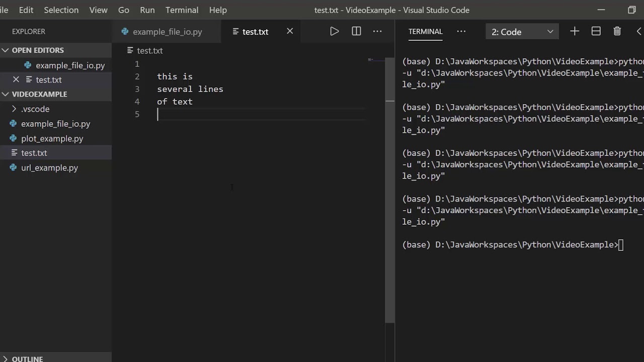Collapse the OPEN EDITORS section
This screenshot has height=362, width=644.
pyautogui.click(x=6, y=50)
